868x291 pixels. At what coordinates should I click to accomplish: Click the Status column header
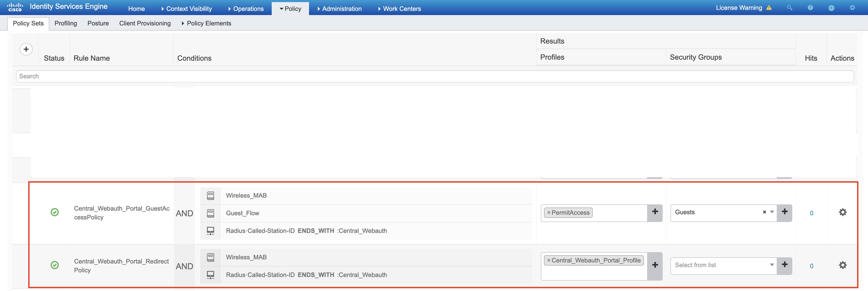(x=54, y=58)
